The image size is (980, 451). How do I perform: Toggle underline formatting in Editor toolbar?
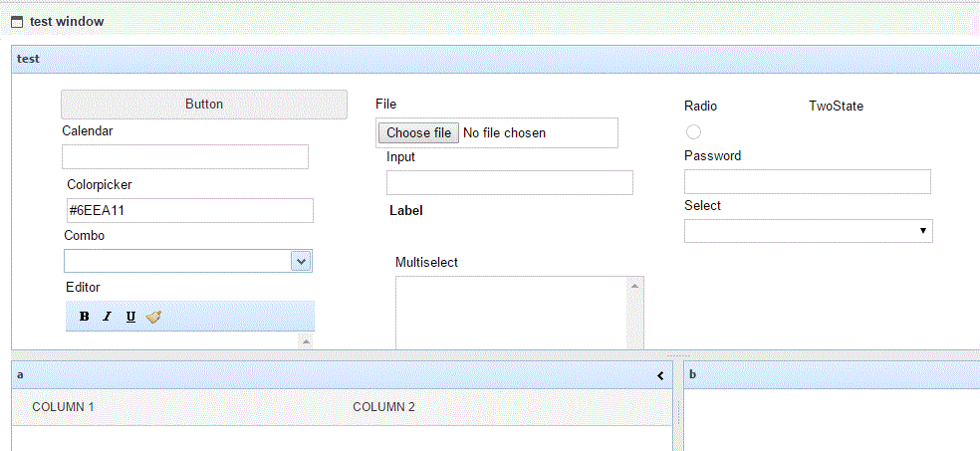[130, 317]
